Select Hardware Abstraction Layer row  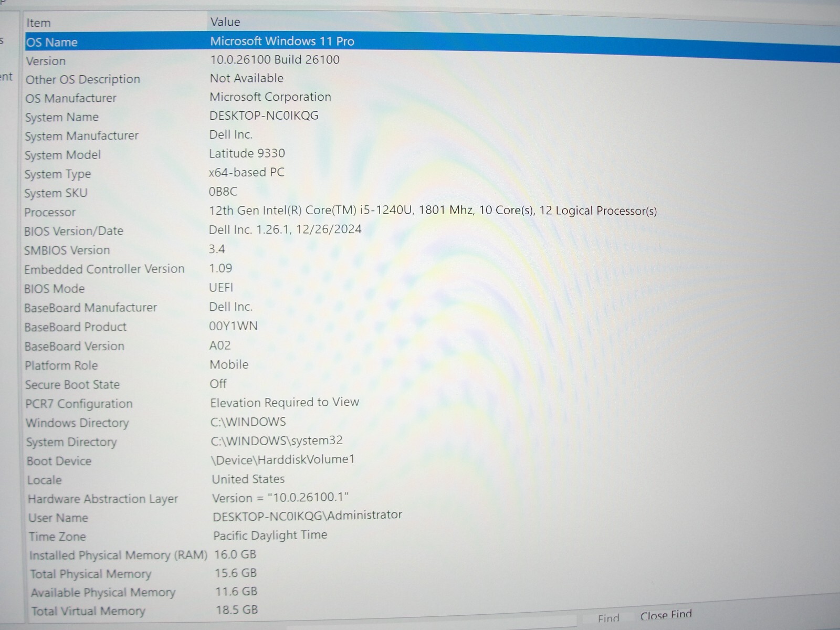pyautogui.click(x=103, y=499)
